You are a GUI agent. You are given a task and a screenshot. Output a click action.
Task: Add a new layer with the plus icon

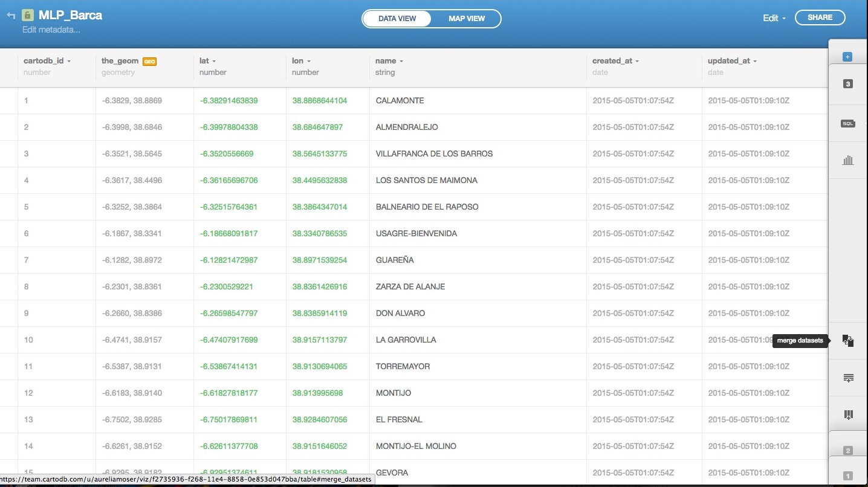[x=847, y=57]
